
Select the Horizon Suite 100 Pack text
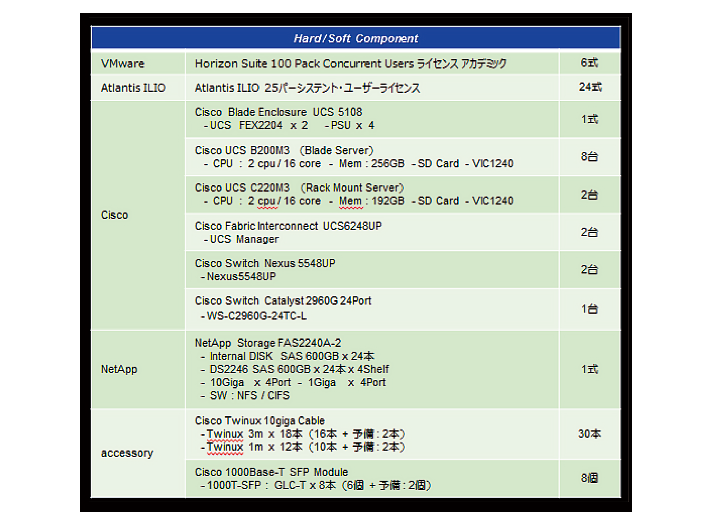click(x=350, y=63)
